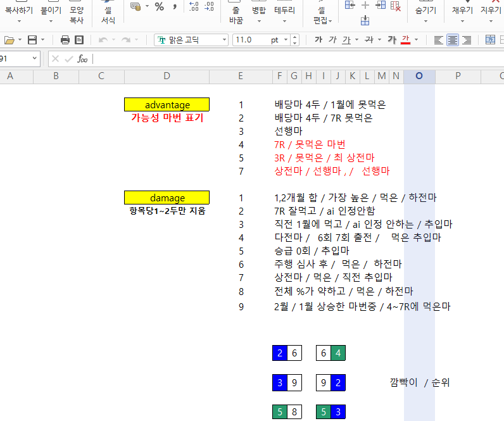
Task: Click the Undo arrow icon
Action: [x=103, y=40]
